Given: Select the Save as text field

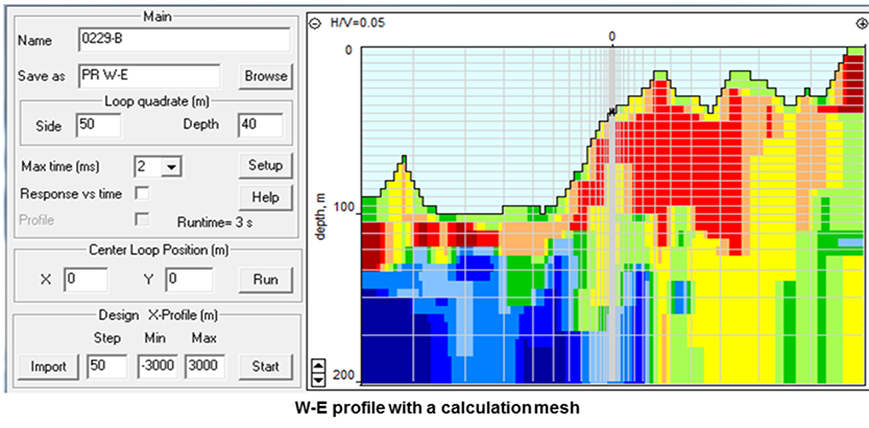Looking at the screenshot, I should click(148, 76).
